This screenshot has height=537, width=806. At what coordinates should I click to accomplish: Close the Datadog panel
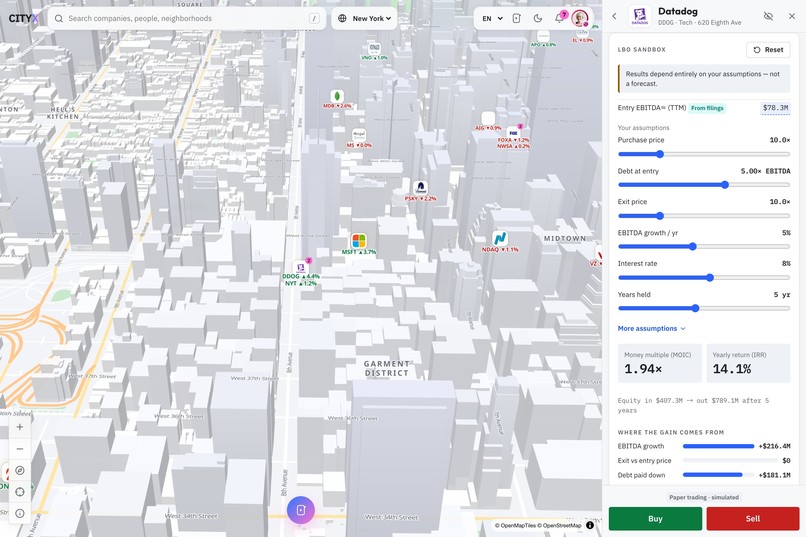point(792,16)
